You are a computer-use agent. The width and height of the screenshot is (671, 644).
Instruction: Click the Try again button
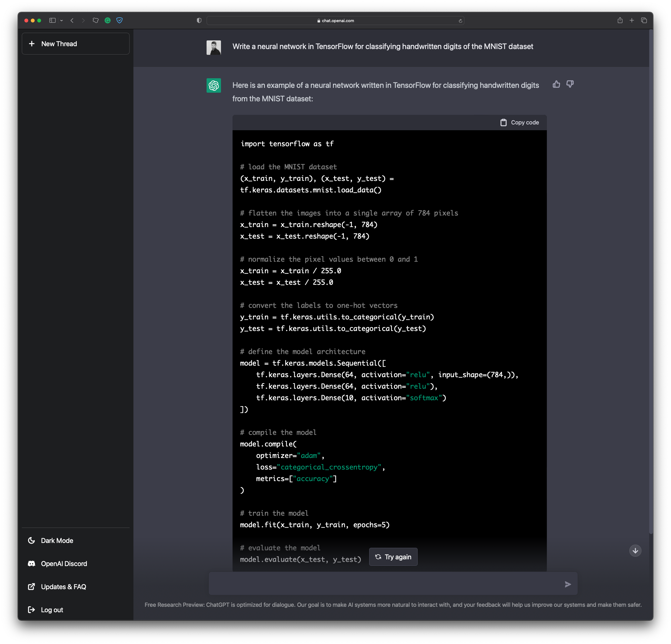coord(393,557)
